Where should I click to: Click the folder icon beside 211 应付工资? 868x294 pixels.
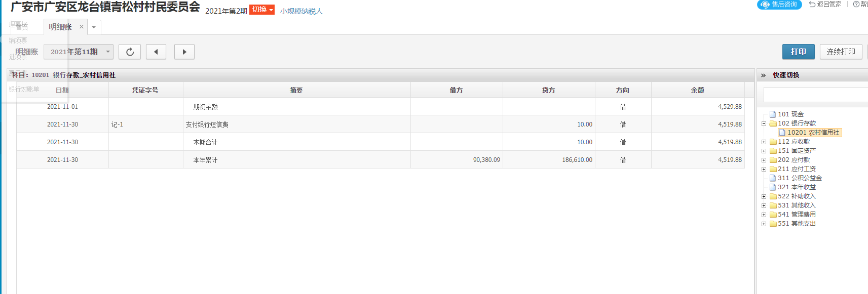[773, 169]
